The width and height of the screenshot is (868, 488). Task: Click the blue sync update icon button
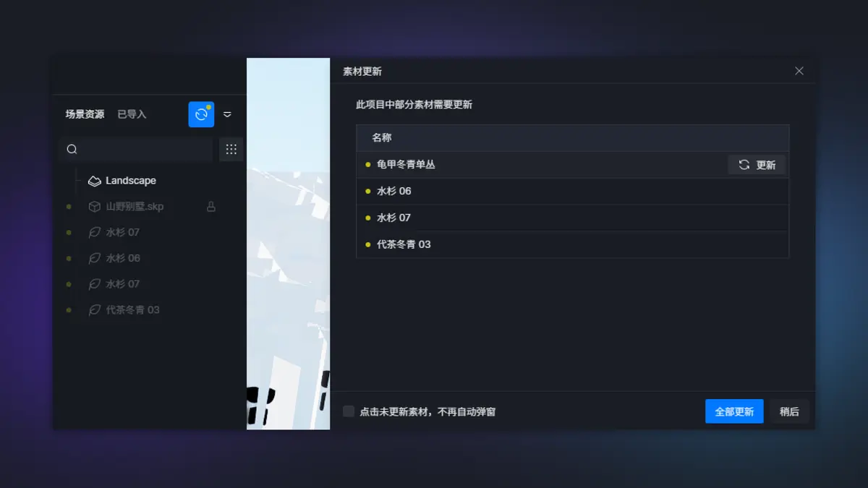[x=201, y=114]
